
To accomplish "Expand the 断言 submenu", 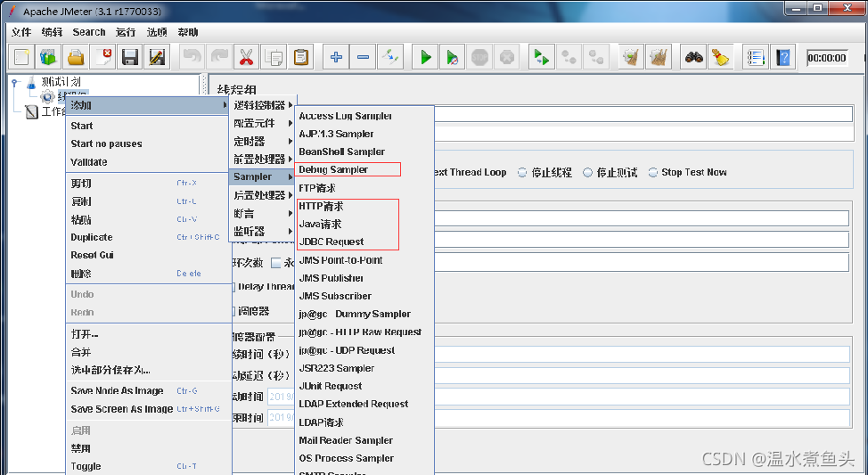I will pos(263,213).
